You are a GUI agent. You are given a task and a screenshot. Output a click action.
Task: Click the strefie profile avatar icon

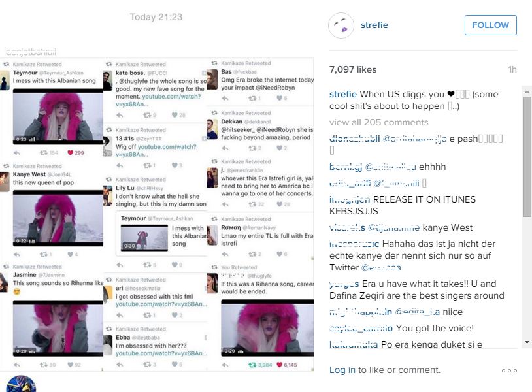pos(341,25)
